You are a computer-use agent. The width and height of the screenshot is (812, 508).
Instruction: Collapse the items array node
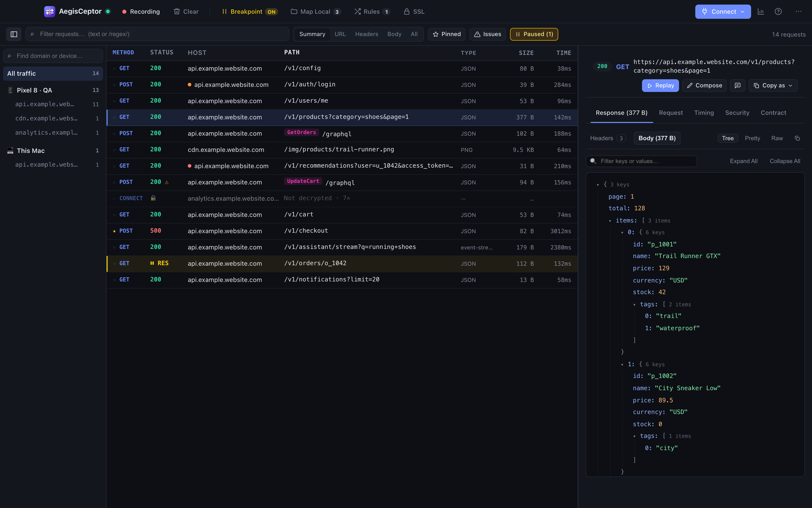point(610,221)
